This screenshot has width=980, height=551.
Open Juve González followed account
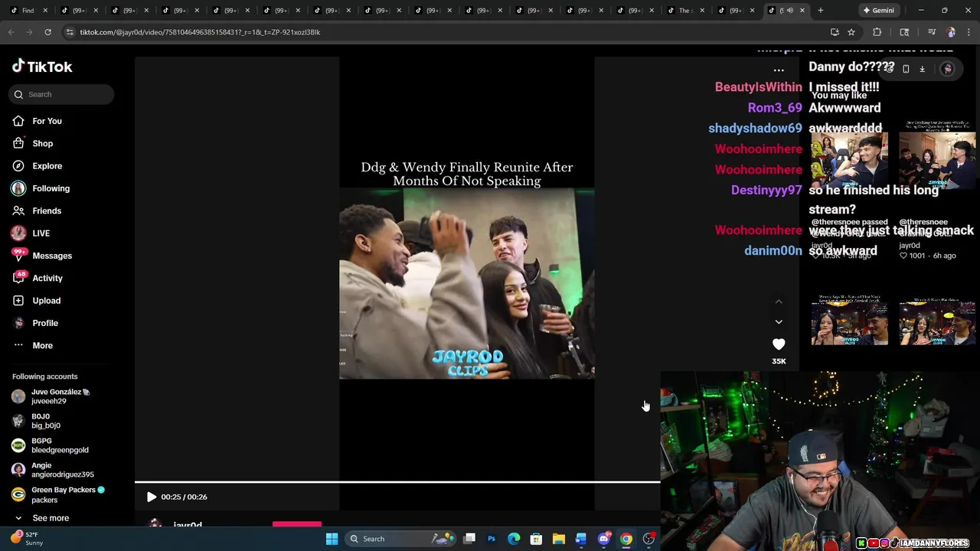pyautogui.click(x=52, y=396)
